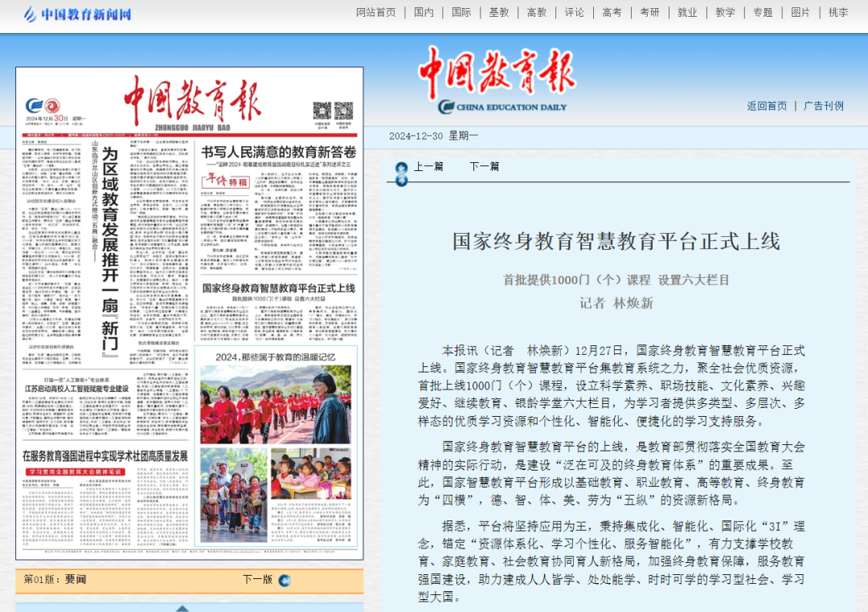Click the next-page arrow icon beside 下一版
Viewport: 868px width, 612px height.
tap(285, 580)
